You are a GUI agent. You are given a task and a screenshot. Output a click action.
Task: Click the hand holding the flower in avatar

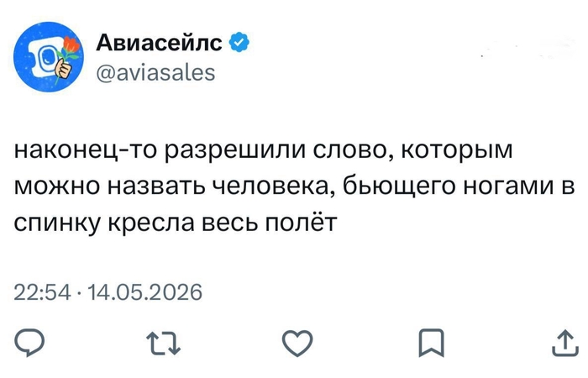(x=64, y=69)
